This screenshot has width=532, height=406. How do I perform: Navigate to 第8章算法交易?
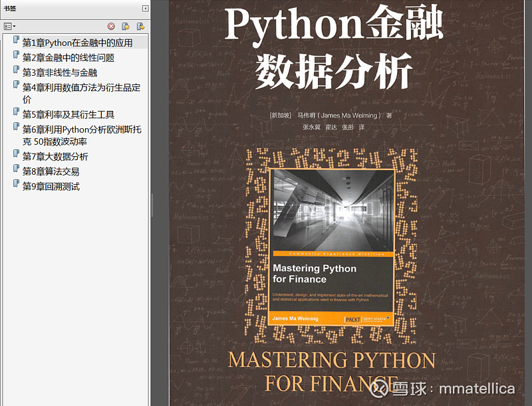coord(51,171)
